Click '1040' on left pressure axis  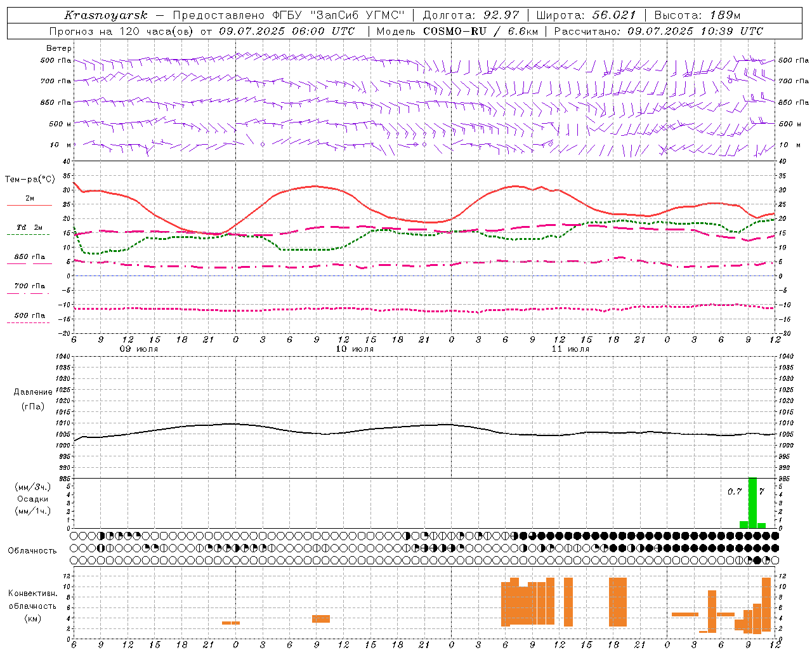coord(63,357)
